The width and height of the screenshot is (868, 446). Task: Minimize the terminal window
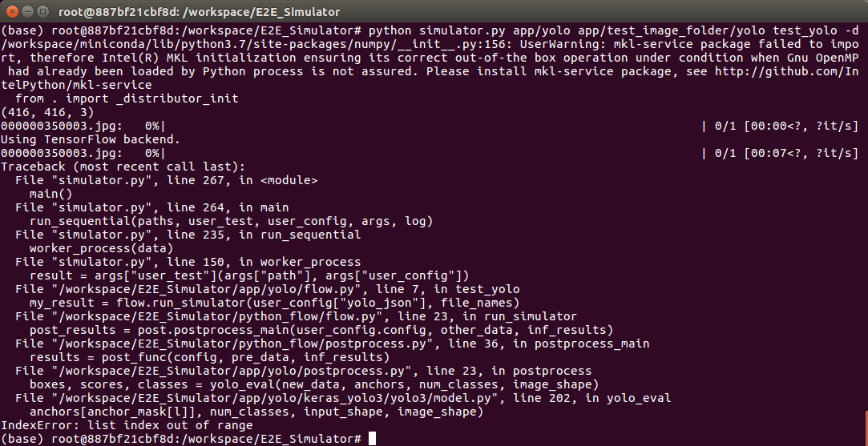click(x=27, y=11)
